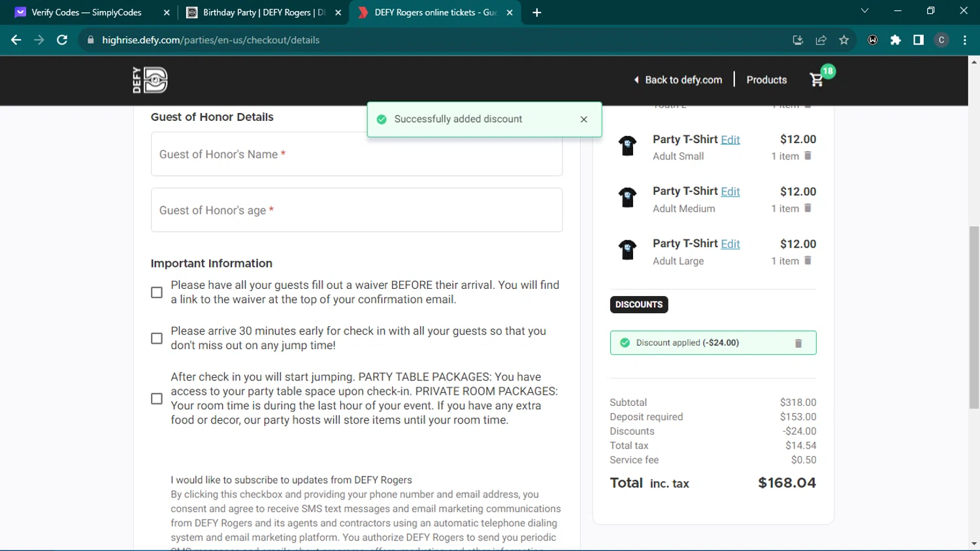Remove the applied discount with trash icon
The width and height of the screenshot is (980, 551).
[798, 343]
